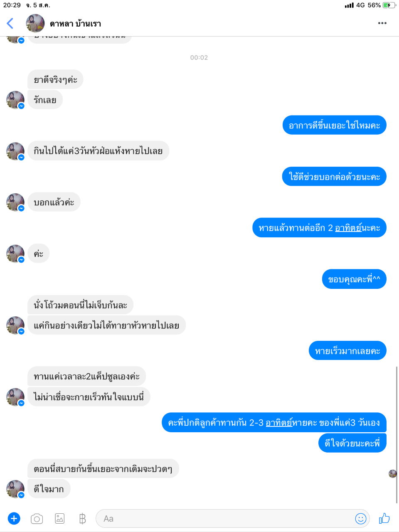The width and height of the screenshot is (399, 532).
Task: Tap sender avatar beside ดีใจมาก message
Action: [x=15, y=489]
